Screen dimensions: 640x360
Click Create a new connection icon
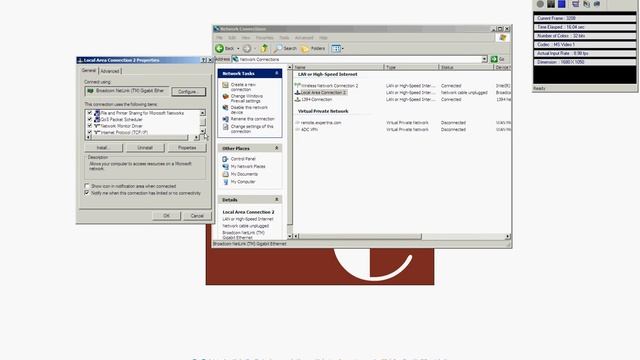pyautogui.click(x=225, y=85)
